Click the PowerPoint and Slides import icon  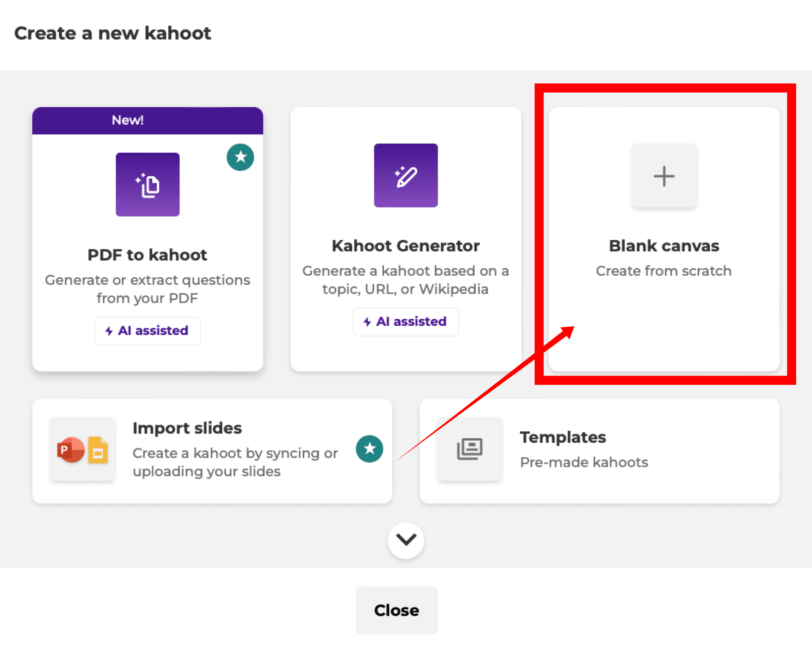(x=82, y=449)
